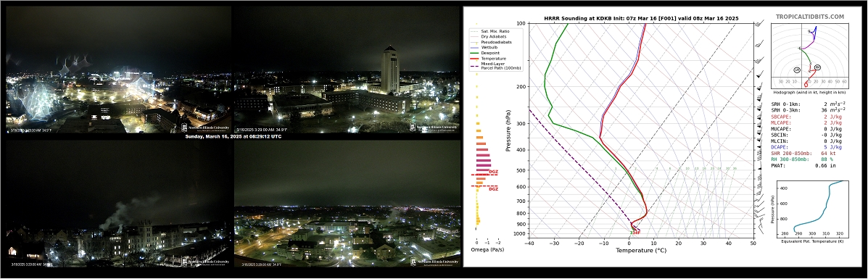Click the upper red DGZ label on omega chart
The image size is (868, 279).
[492, 172]
